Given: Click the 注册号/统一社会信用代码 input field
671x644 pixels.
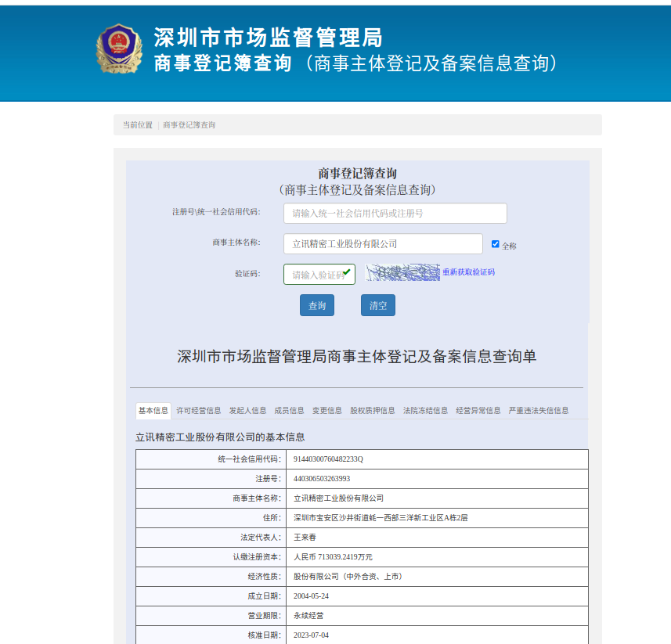Looking at the screenshot, I should point(395,214).
